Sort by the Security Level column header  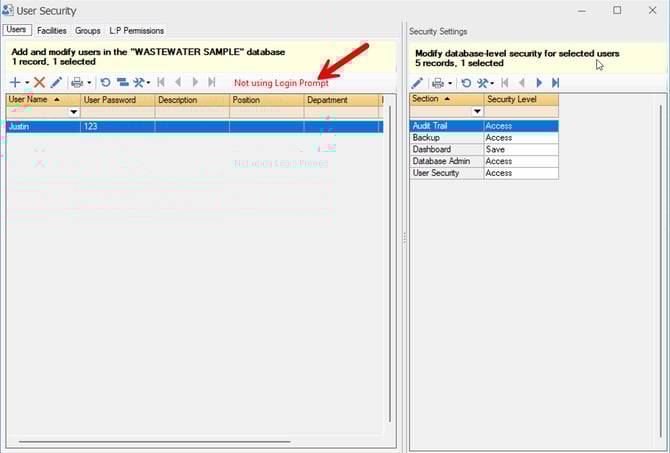point(520,99)
